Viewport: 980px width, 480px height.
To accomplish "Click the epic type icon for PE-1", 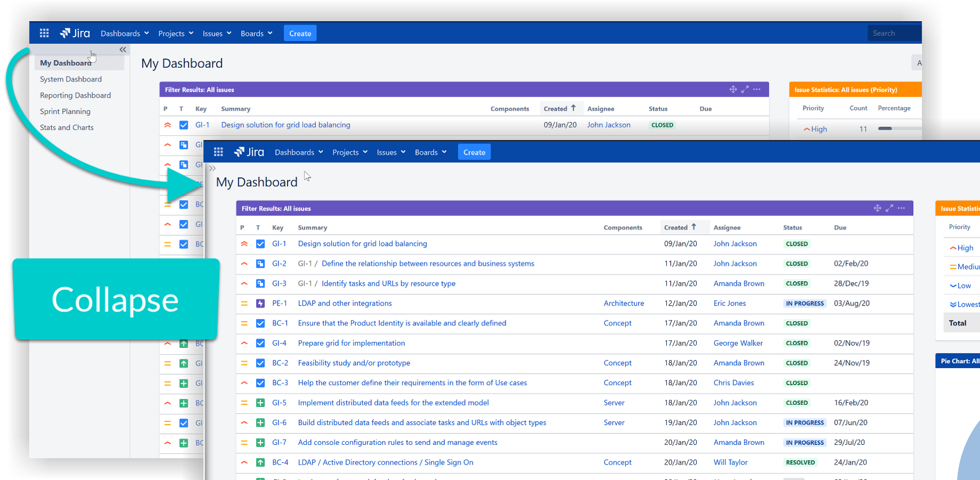I will pos(260,303).
